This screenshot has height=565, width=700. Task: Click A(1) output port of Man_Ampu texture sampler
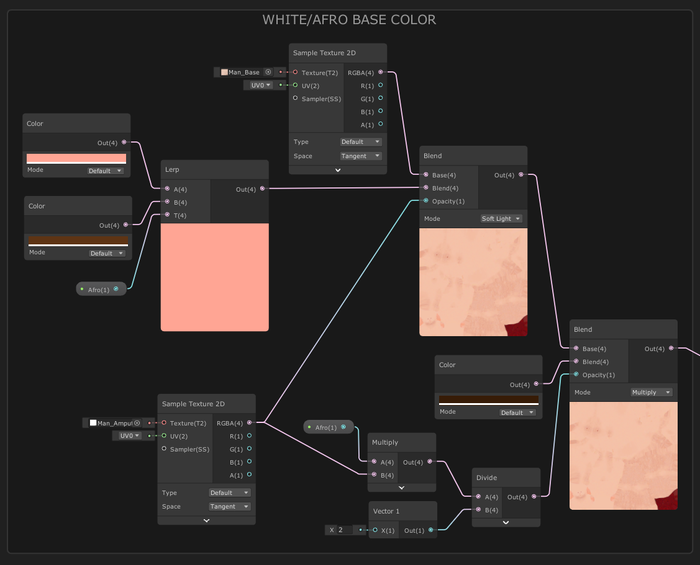pyautogui.click(x=249, y=475)
